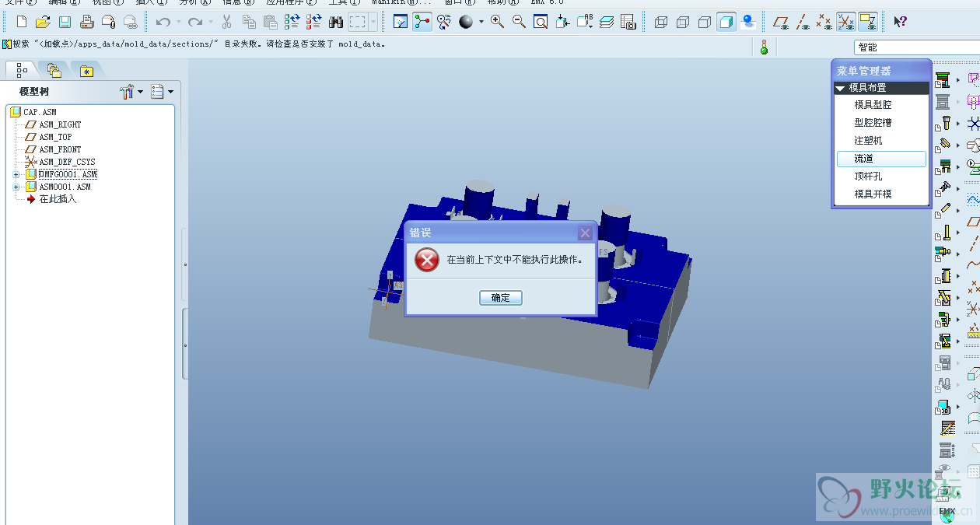Choose 流道 from the menu manager
This screenshot has width=980, height=525.
point(881,159)
